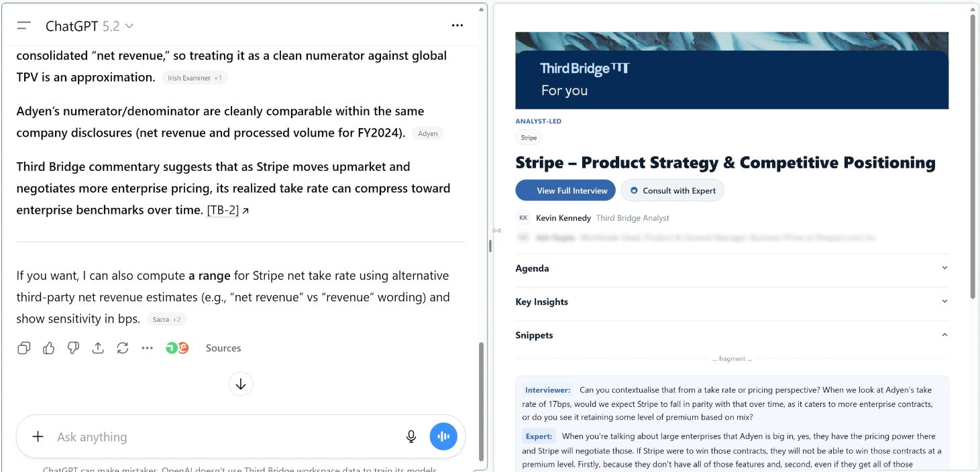Click the Stripe tag chip
Viewport: 980px width, 472px height.
tap(529, 137)
